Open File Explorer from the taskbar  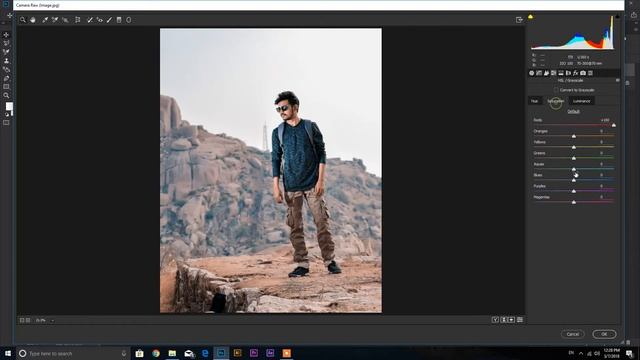[x=172, y=353]
